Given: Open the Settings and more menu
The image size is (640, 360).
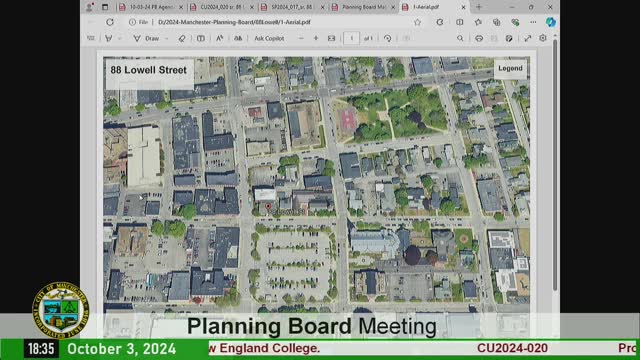Looking at the screenshot, I should point(533,22).
